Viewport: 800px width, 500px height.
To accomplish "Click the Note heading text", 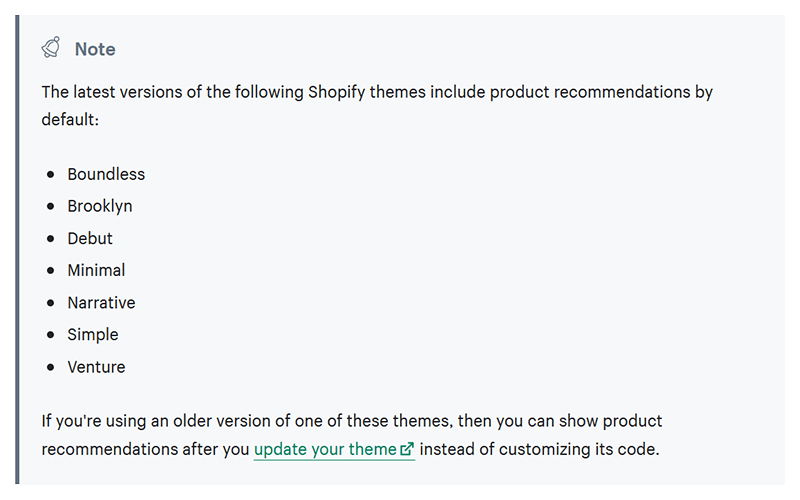I will 95,49.
